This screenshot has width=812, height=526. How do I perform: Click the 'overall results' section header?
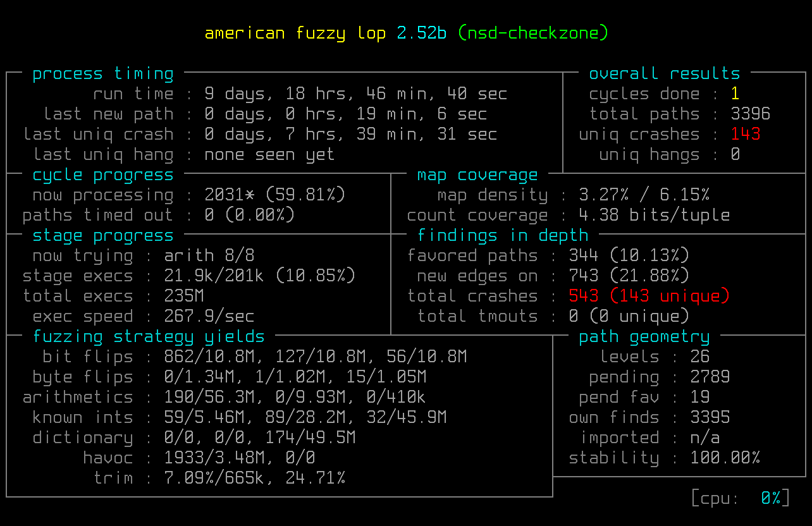pos(665,74)
